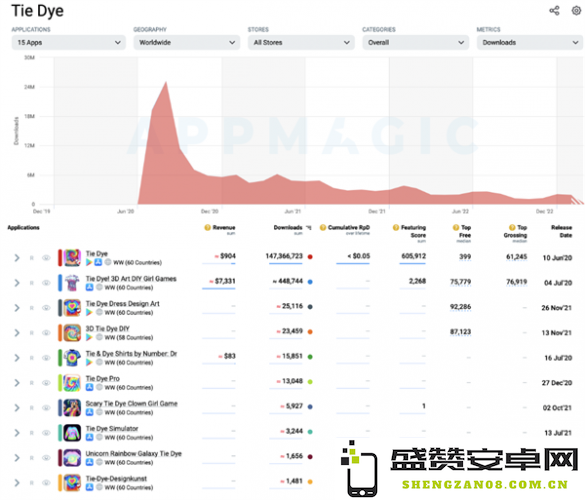This screenshot has width=585, height=500.
Task: Click the blue color dot beside 448,744
Action: 310,282
